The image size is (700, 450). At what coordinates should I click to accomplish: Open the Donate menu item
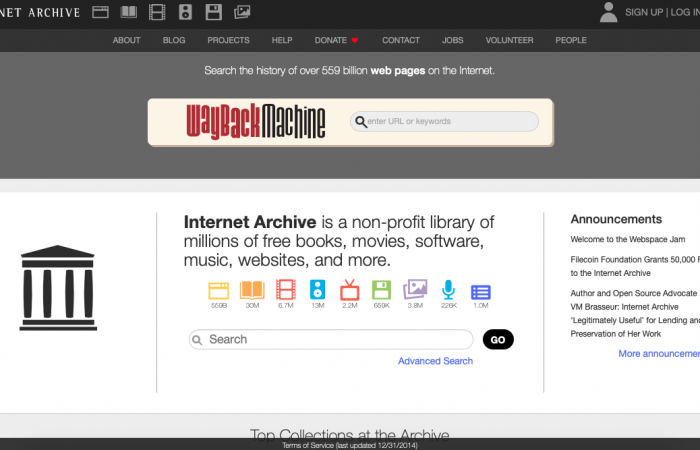tap(331, 40)
